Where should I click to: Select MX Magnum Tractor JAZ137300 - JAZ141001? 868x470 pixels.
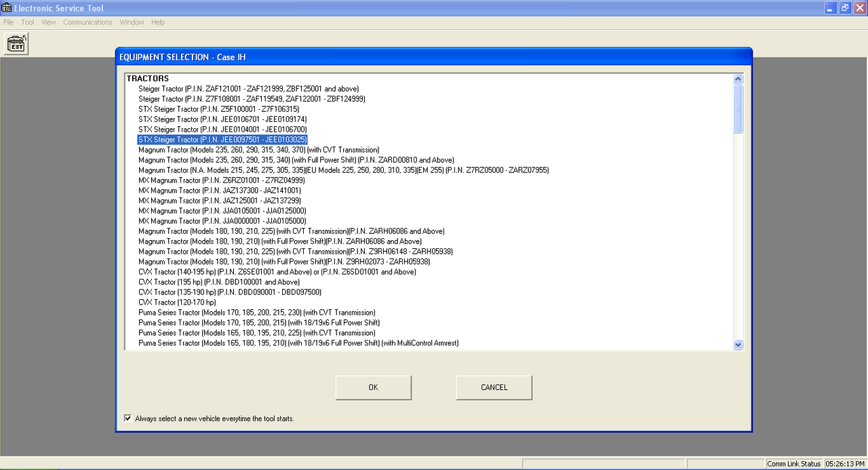pyautogui.click(x=220, y=191)
